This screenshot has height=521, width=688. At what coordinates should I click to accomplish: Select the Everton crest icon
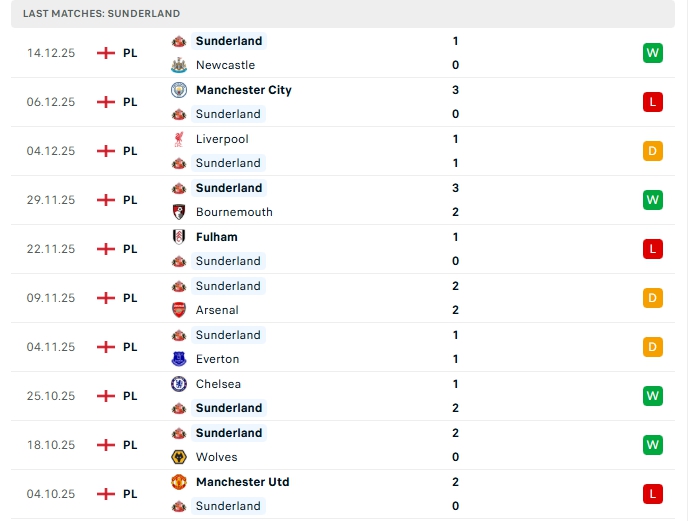tap(179, 359)
